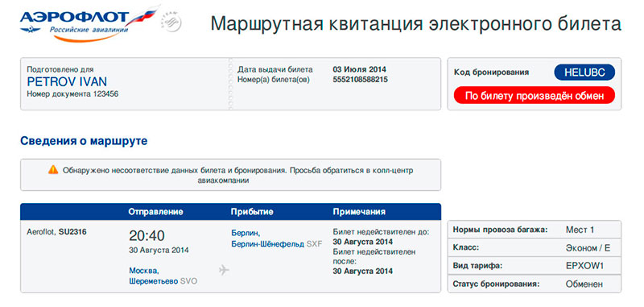This screenshot has width=644, height=307.
Task: Open the Берлин-Шёнефельд airport link
Action: pyautogui.click(x=268, y=243)
